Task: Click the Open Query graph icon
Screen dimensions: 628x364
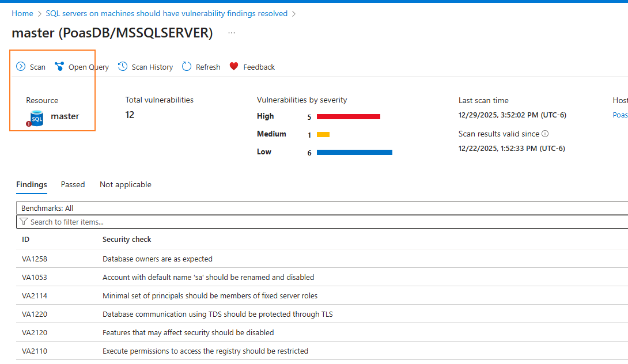Action: pos(59,66)
